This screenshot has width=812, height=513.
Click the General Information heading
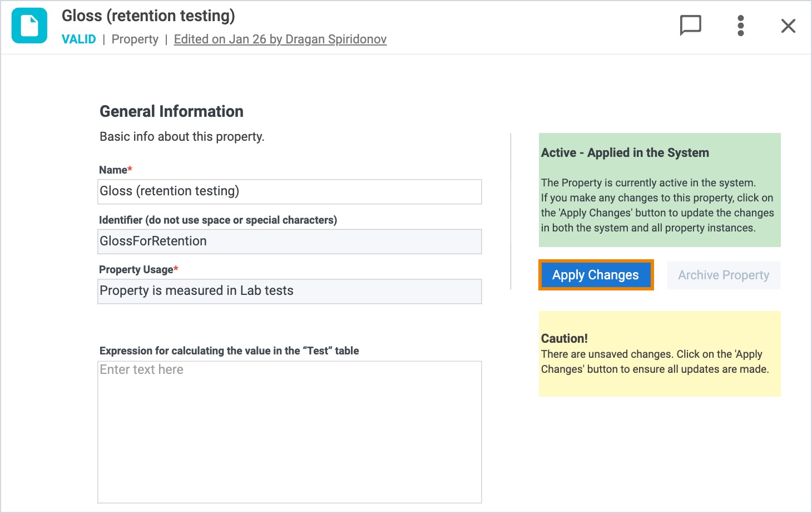coord(171,111)
